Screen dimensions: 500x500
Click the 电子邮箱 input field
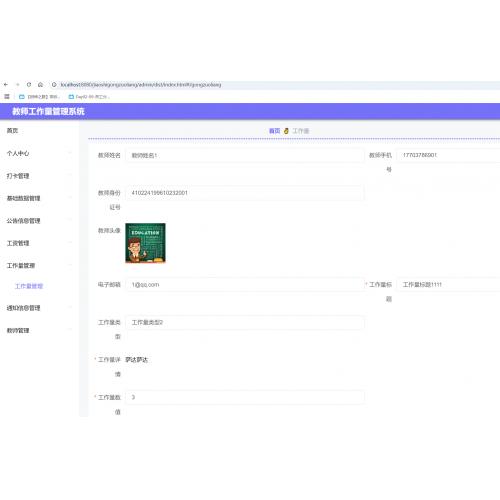tap(245, 285)
